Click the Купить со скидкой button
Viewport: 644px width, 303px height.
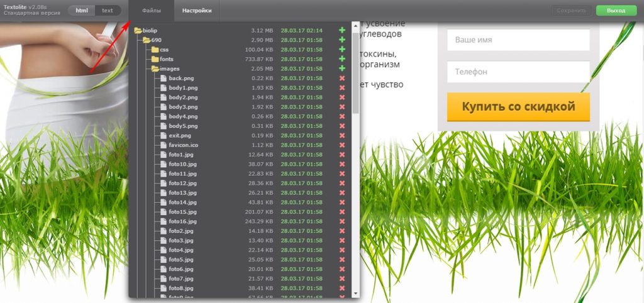coord(518,107)
